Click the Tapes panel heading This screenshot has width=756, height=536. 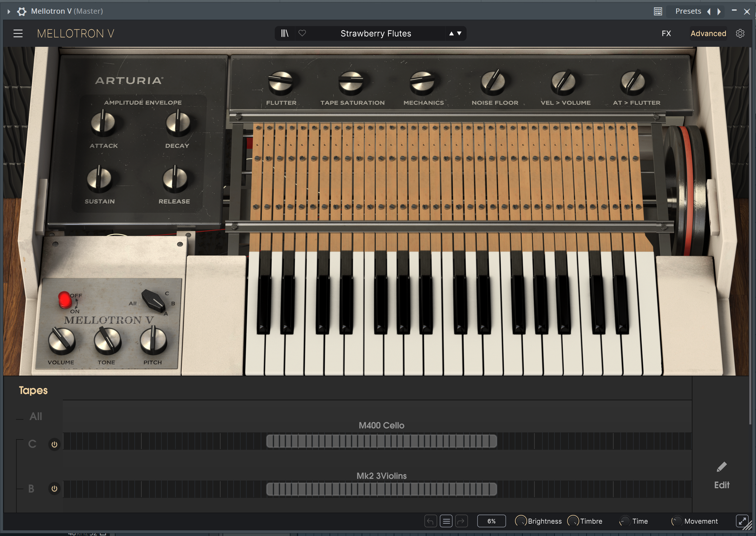point(33,390)
